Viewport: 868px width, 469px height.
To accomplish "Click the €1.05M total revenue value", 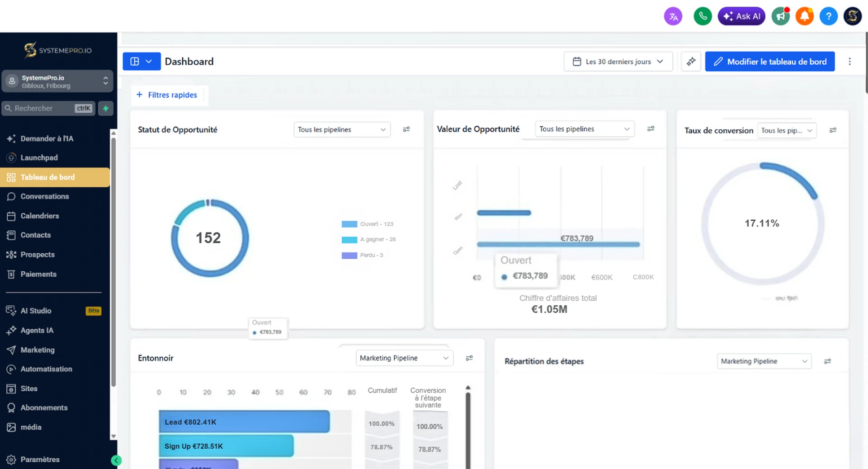I will (549, 309).
